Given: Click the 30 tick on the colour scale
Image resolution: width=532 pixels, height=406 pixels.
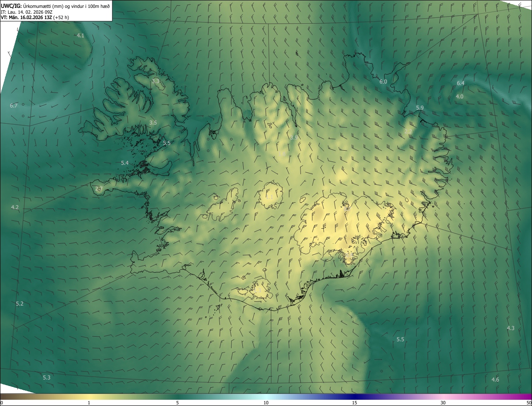Looking at the screenshot, I should tap(443, 403).
